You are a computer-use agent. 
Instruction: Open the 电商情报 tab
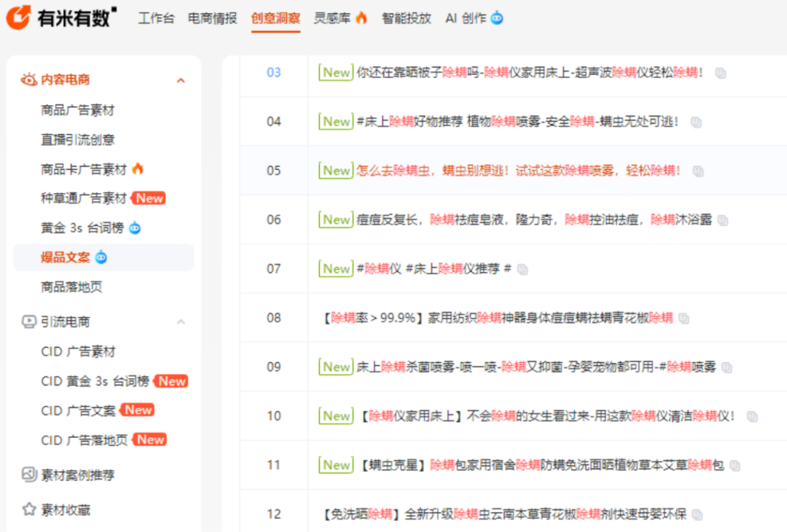click(212, 18)
